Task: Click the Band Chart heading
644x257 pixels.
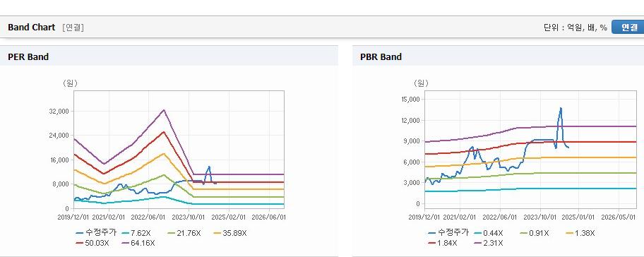Action: (31, 28)
